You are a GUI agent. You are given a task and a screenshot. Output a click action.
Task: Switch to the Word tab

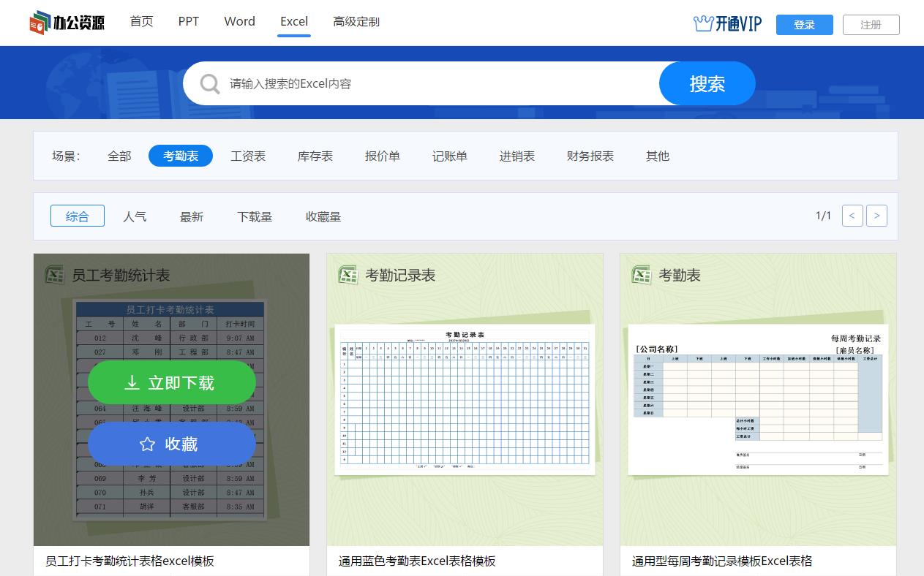pyautogui.click(x=239, y=21)
